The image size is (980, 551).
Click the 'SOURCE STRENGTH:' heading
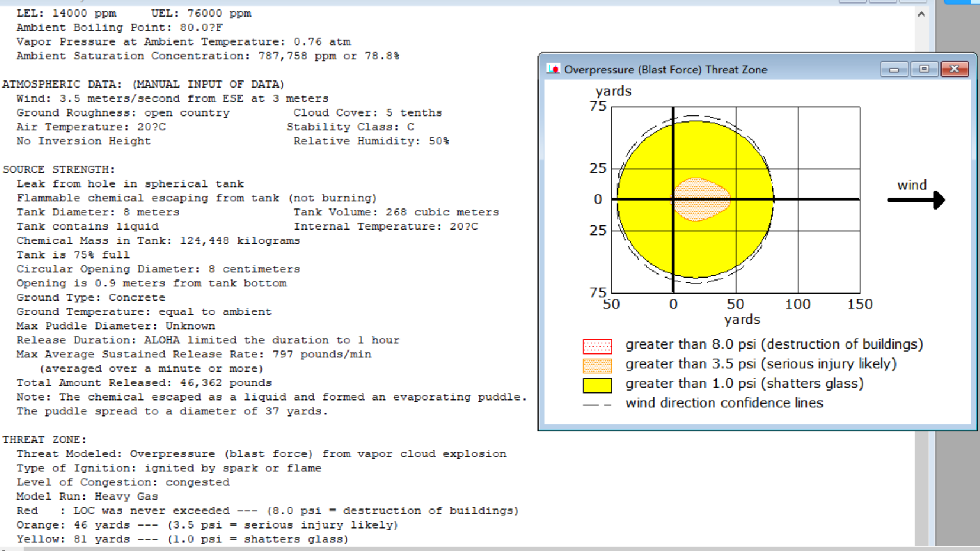pos(59,170)
